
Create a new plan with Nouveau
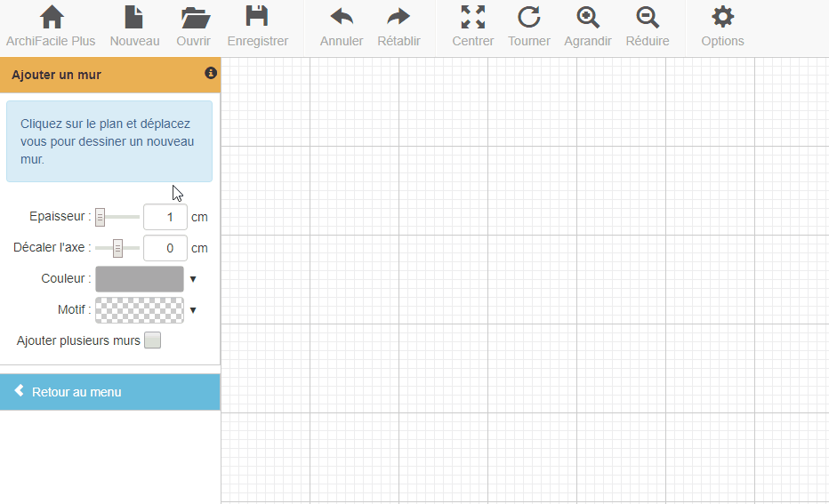(x=134, y=18)
